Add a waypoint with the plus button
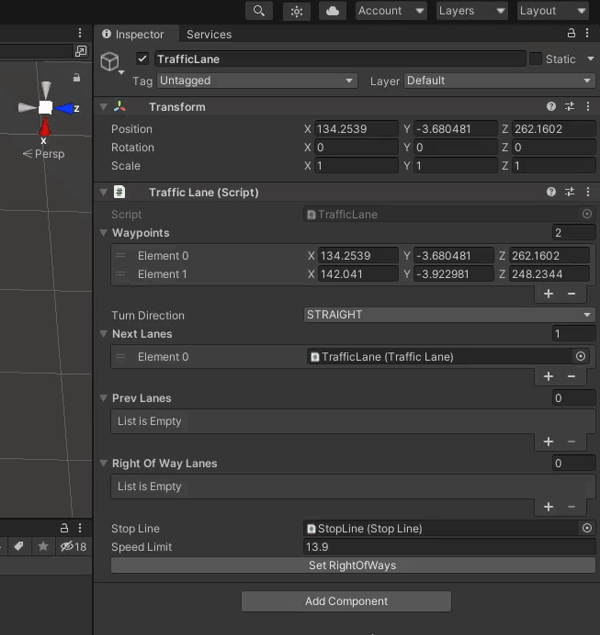This screenshot has width=600, height=635. (x=548, y=294)
